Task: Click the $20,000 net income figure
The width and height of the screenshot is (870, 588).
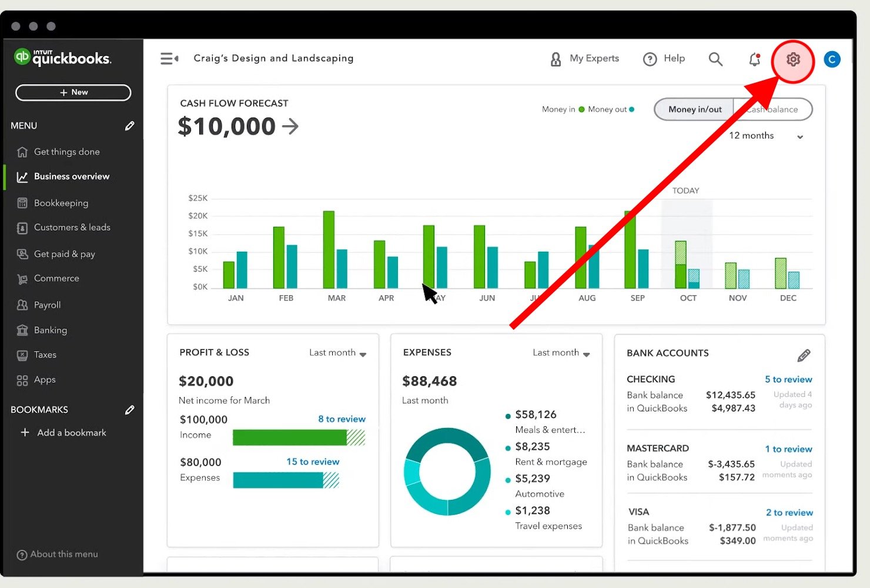Action: pyautogui.click(x=206, y=382)
